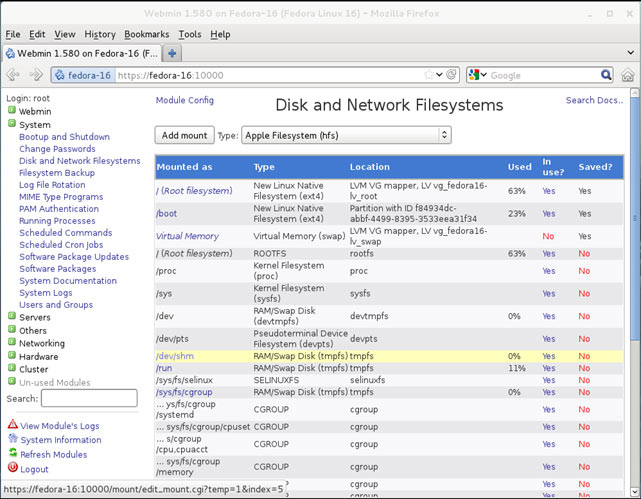Open the View menu
Image resolution: width=641 pixels, height=499 pixels.
(65, 34)
